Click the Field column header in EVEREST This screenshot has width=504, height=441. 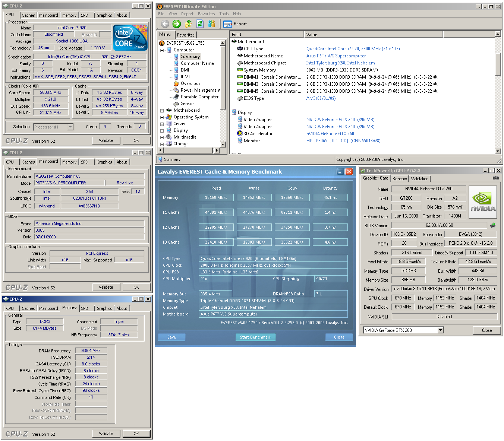pos(267,34)
